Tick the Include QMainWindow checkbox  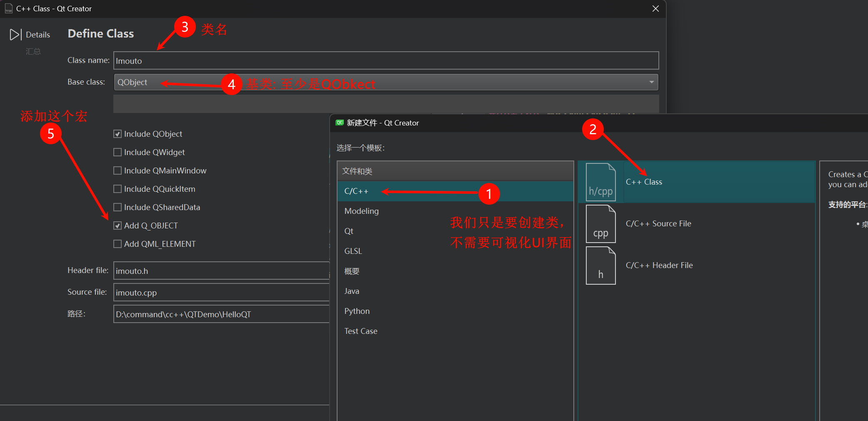[x=118, y=170]
